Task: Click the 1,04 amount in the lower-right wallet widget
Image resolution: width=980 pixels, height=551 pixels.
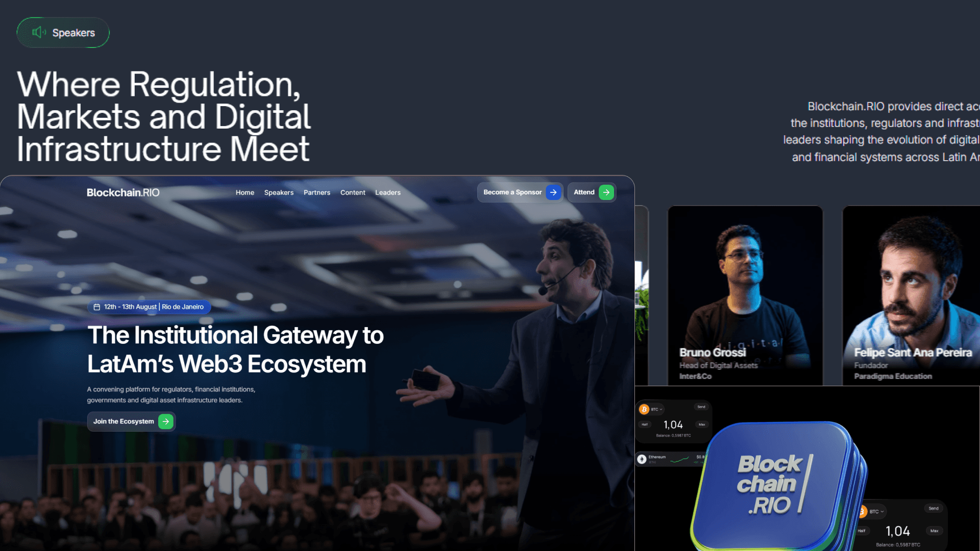Action: tap(898, 531)
